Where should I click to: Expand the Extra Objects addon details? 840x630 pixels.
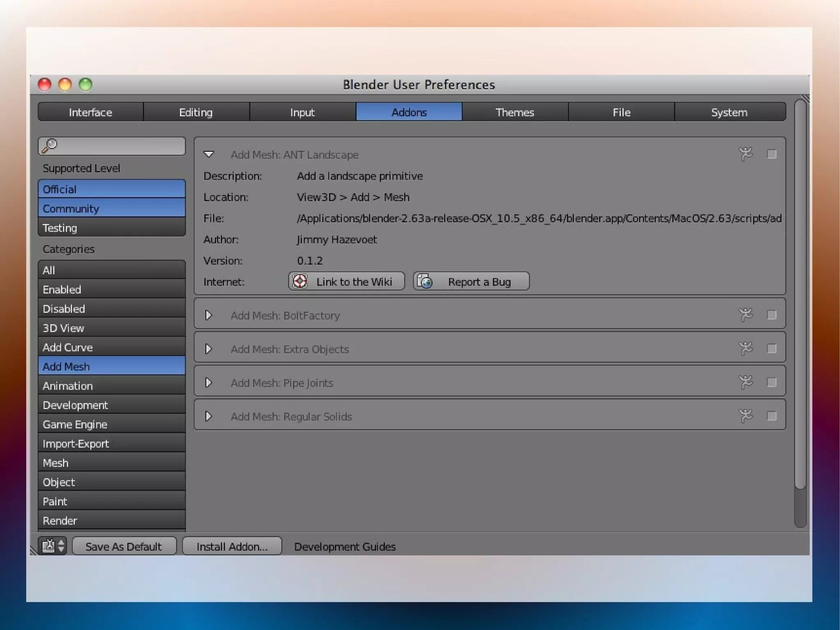point(209,349)
